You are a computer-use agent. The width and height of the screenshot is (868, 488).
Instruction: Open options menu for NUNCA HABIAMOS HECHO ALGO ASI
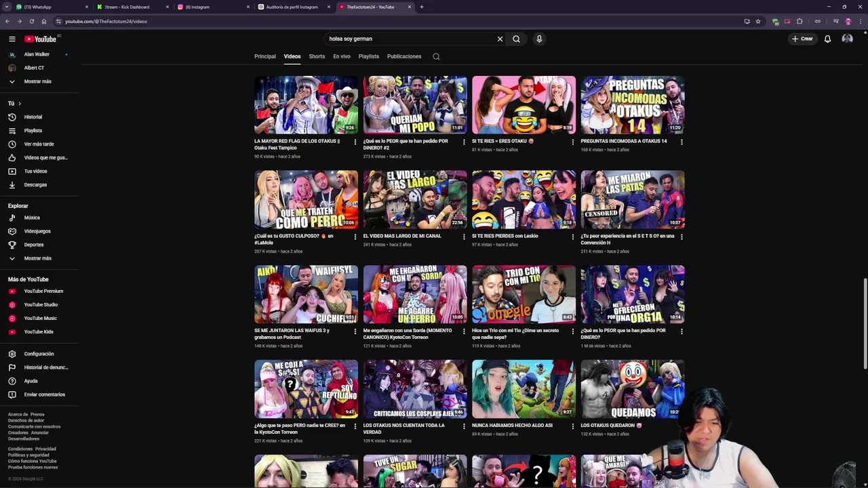[573, 426]
